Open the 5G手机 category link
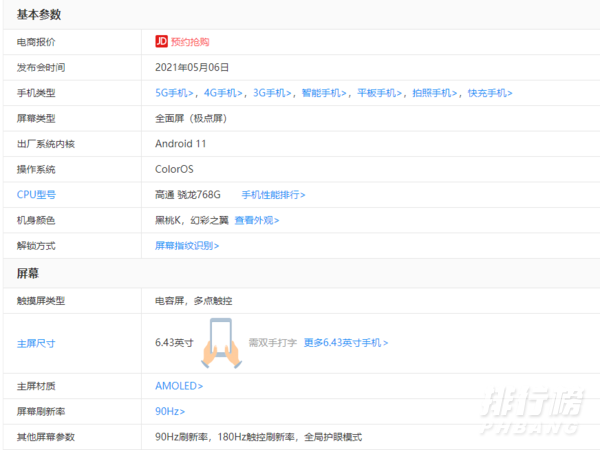 coord(174,93)
